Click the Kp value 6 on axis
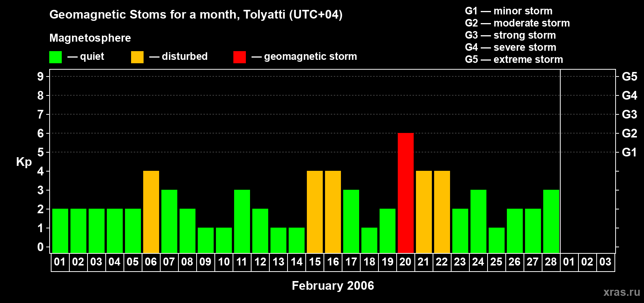 click(x=40, y=133)
